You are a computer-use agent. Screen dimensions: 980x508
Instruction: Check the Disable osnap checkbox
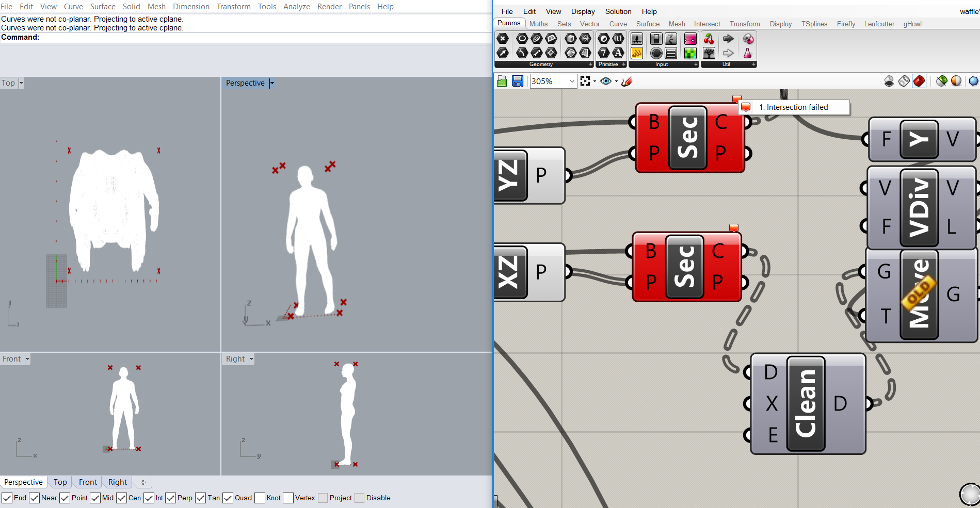360,498
